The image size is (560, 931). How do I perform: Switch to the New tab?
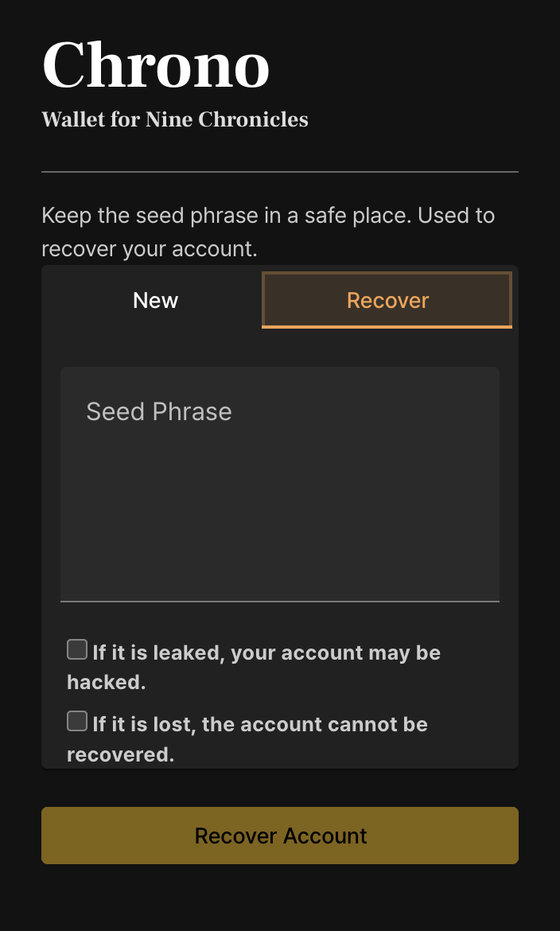point(155,300)
